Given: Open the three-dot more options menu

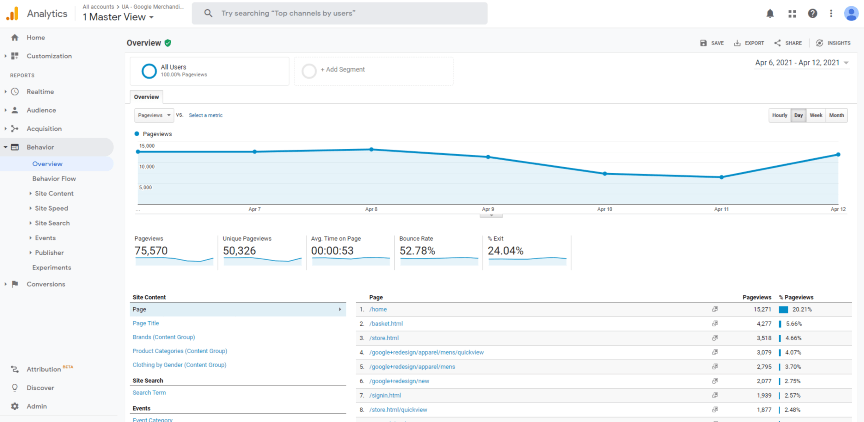Looking at the screenshot, I should coord(831,14).
